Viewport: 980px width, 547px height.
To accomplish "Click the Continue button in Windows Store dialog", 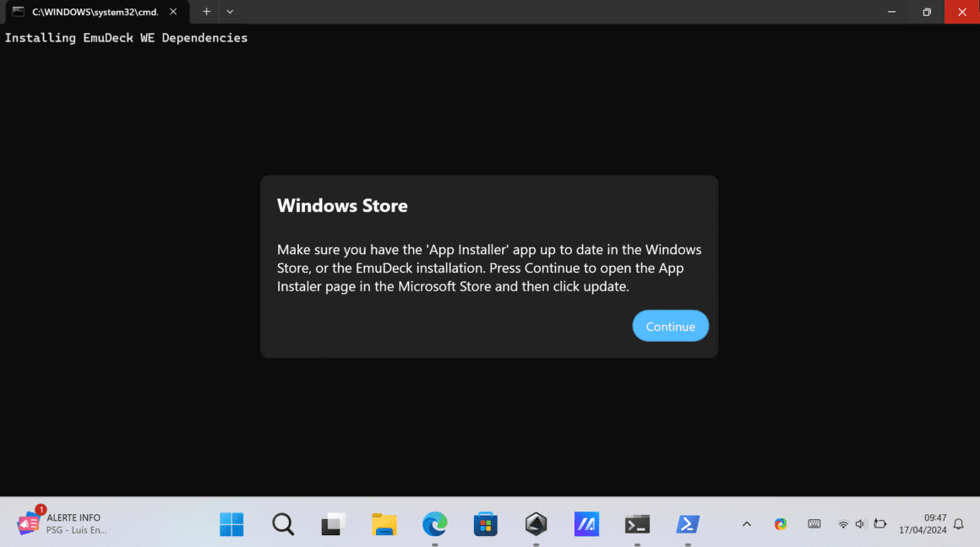I will point(670,326).
